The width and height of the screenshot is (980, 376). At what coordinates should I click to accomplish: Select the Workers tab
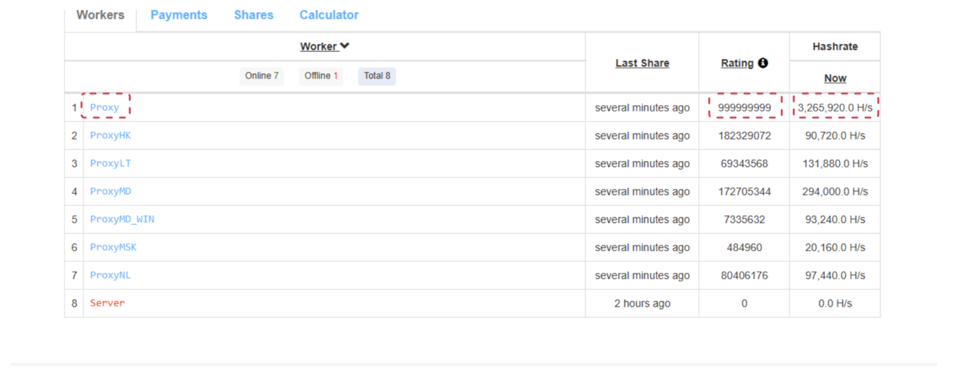coord(100,15)
